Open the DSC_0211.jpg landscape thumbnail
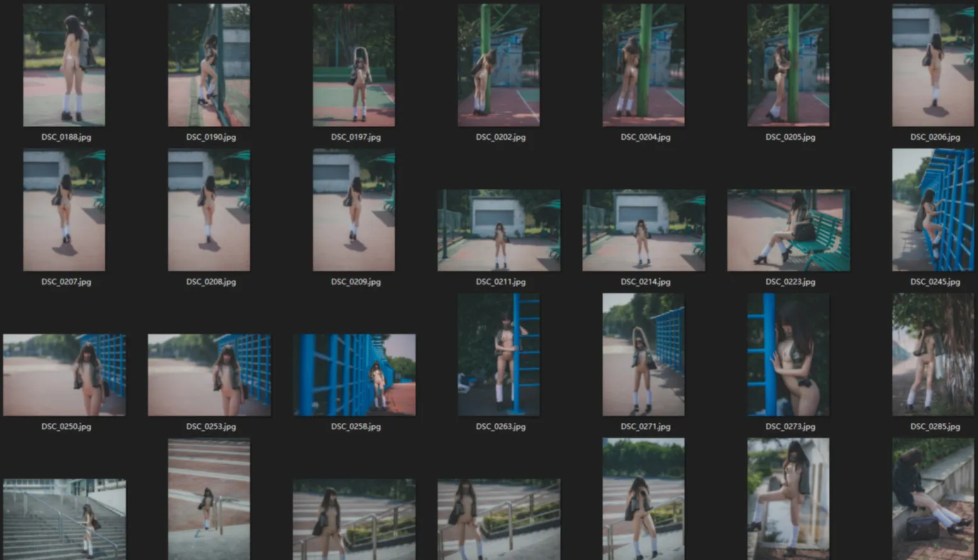Screen dimensions: 978x560 499,230
